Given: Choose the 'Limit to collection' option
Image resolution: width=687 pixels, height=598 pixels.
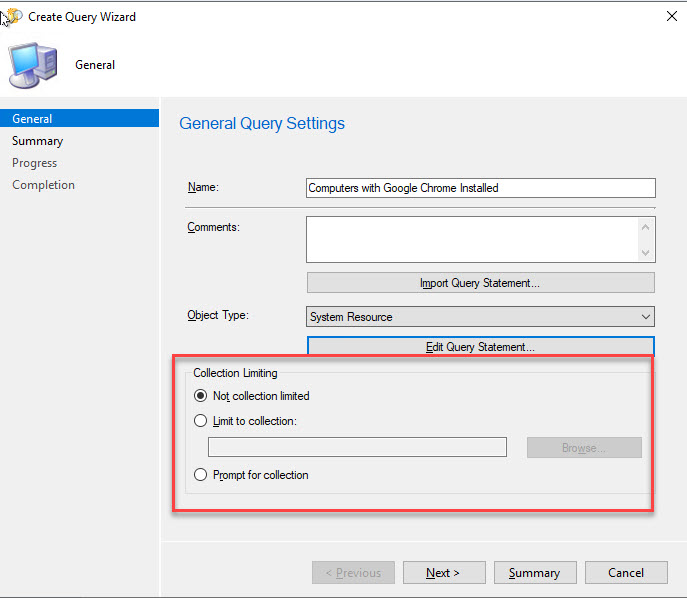Looking at the screenshot, I should pos(201,422).
